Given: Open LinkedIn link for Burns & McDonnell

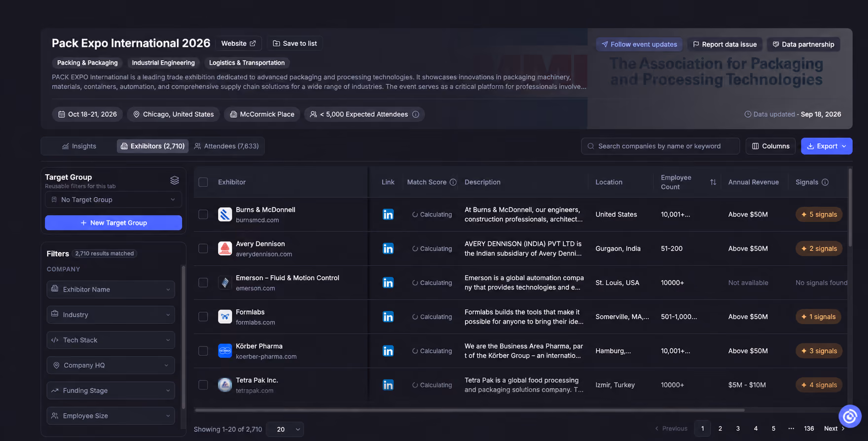Looking at the screenshot, I should click(388, 215).
